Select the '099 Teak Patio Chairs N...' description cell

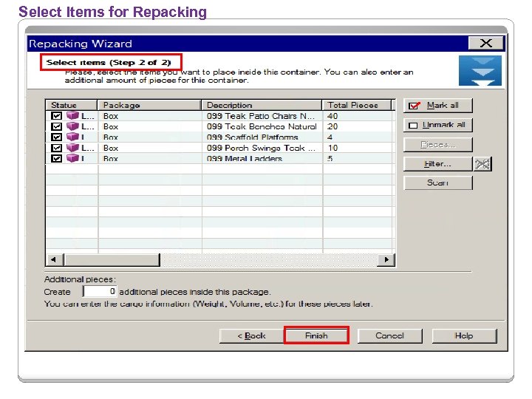tap(261, 116)
